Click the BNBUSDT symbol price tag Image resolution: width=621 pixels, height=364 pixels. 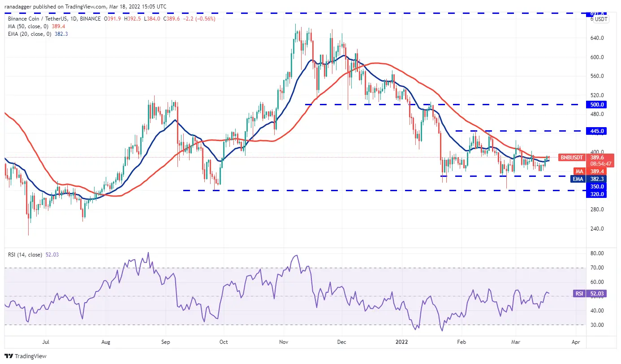click(x=572, y=158)
